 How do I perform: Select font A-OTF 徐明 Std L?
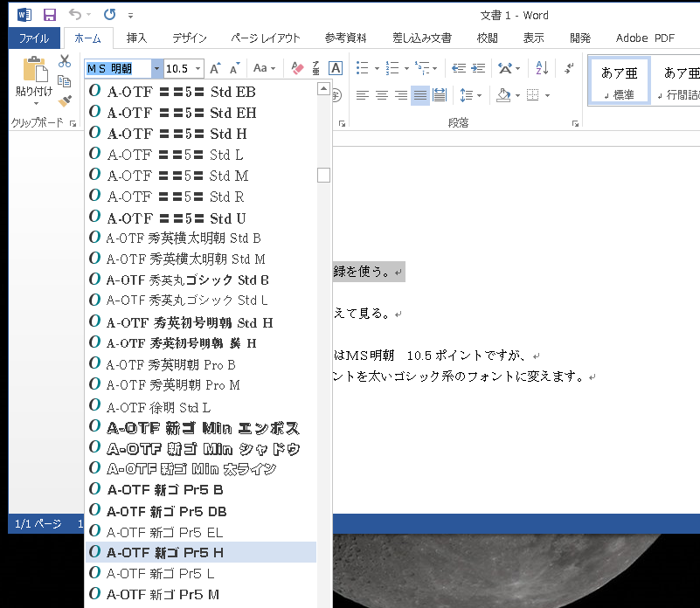pyautogui.click(x=201, y=407)
